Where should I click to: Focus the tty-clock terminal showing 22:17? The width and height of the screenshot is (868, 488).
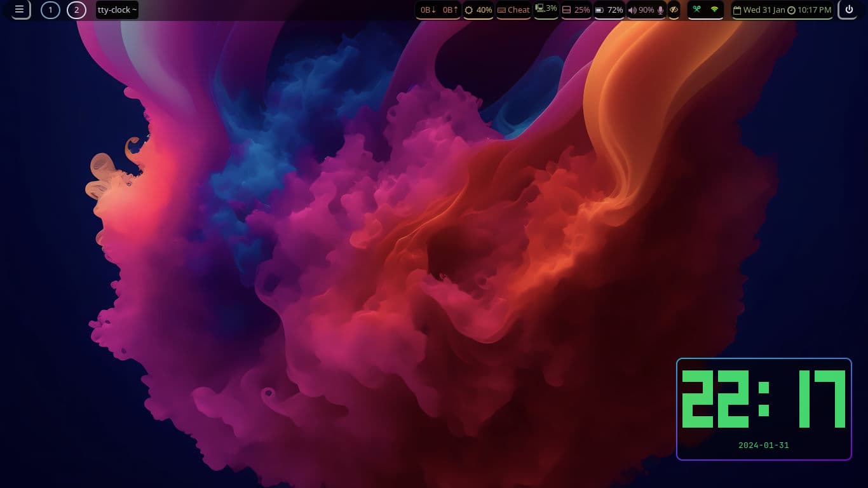763,409
